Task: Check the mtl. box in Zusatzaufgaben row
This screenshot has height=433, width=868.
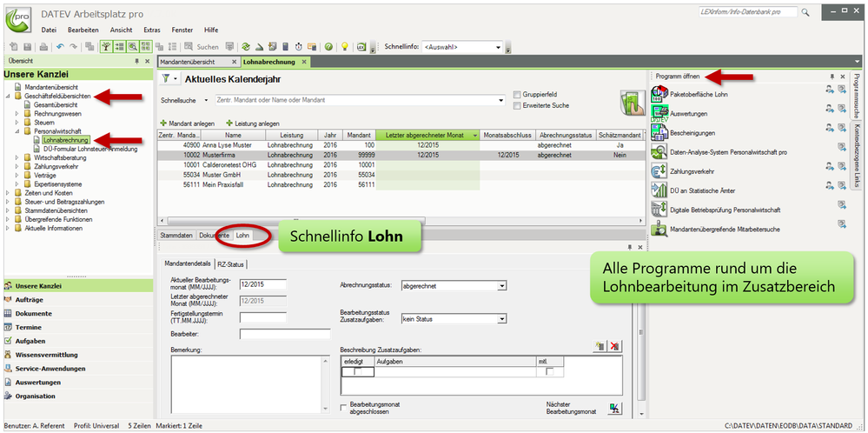Action: pos(550,372)
